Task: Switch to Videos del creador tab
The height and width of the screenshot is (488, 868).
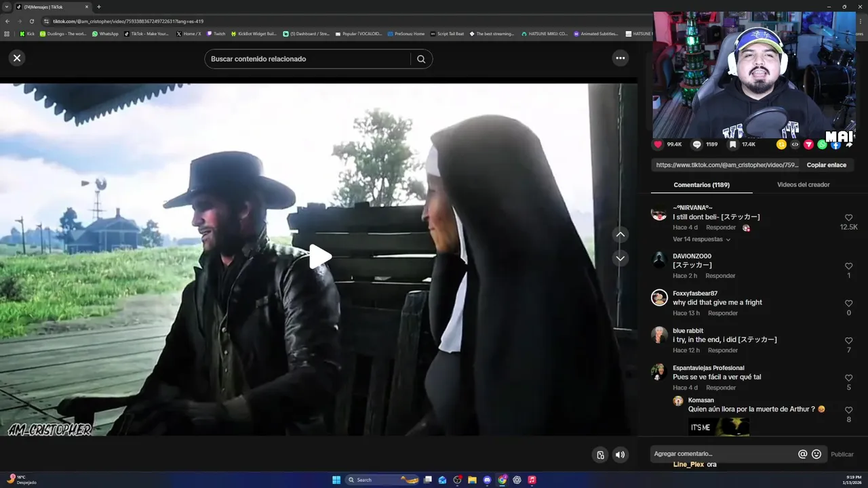Action: point(803,185)
